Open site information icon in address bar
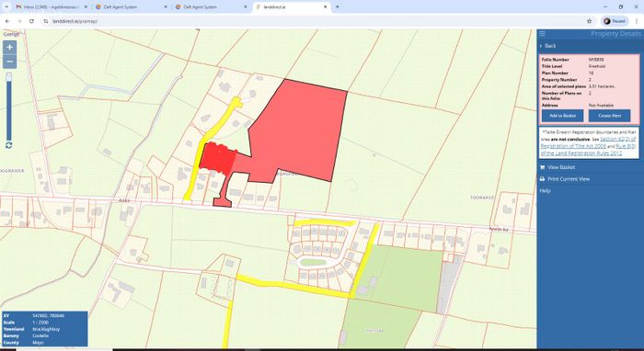The height and width of the screenshot is (351, 644). coord(46,21)
